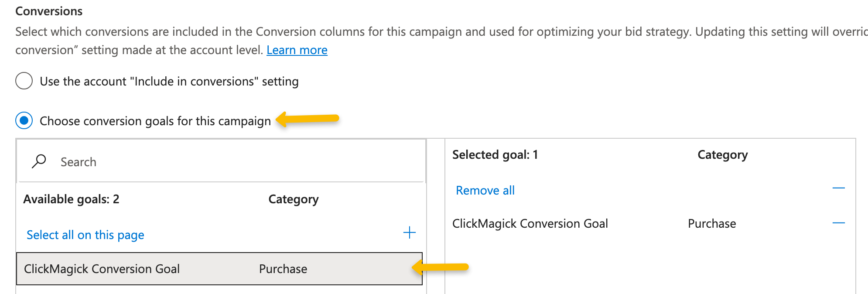
Task: Select 'Choose conversion goals for this campaign' radio
Action: pos(24,120)
